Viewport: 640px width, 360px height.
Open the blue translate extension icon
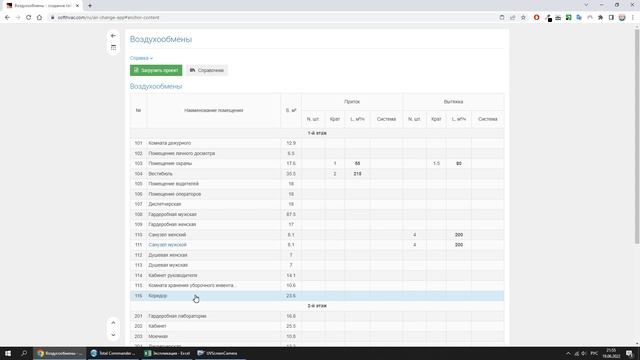click(579, 18)
